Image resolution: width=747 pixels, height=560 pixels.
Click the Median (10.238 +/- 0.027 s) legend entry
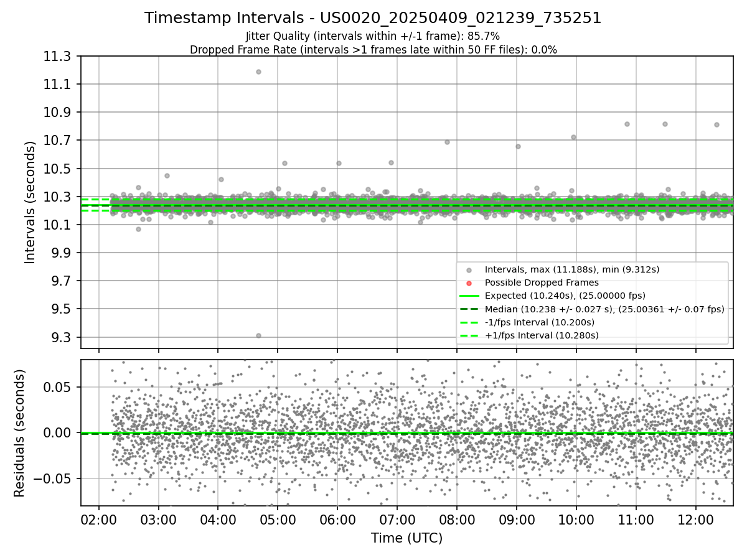coord(604,309)
